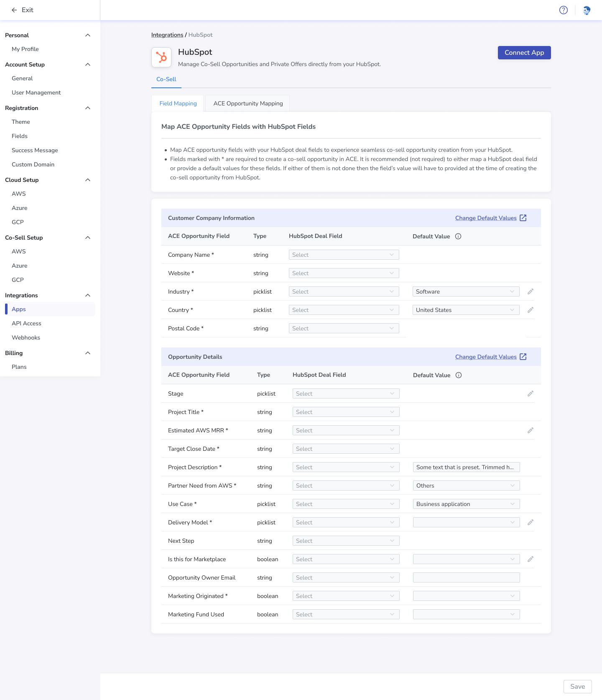
Task: Open the help question mark icon
Action: pos(564,10)
